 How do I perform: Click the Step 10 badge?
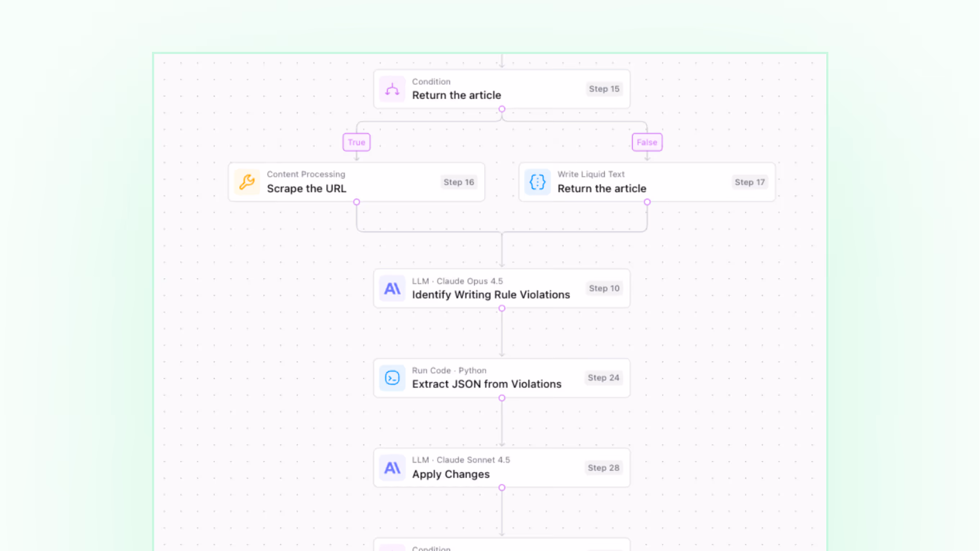(x=604, y=288)
